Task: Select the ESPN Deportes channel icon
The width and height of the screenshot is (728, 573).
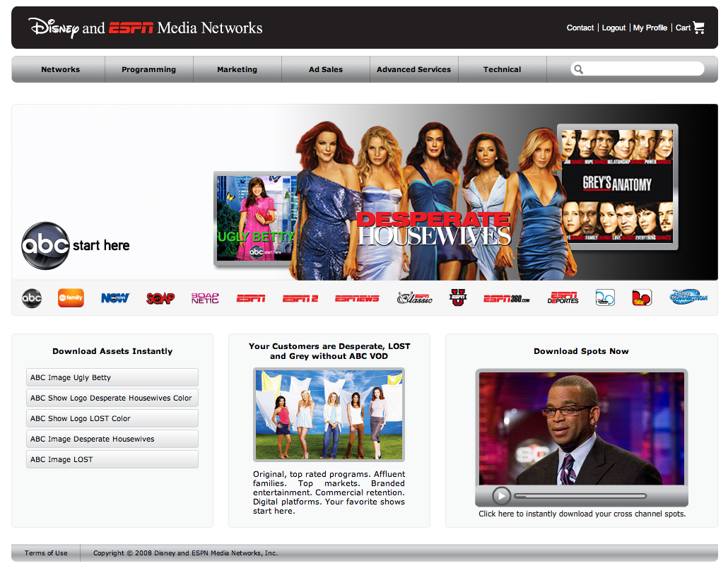Action: pyautogui.click(x=563, y=297)
